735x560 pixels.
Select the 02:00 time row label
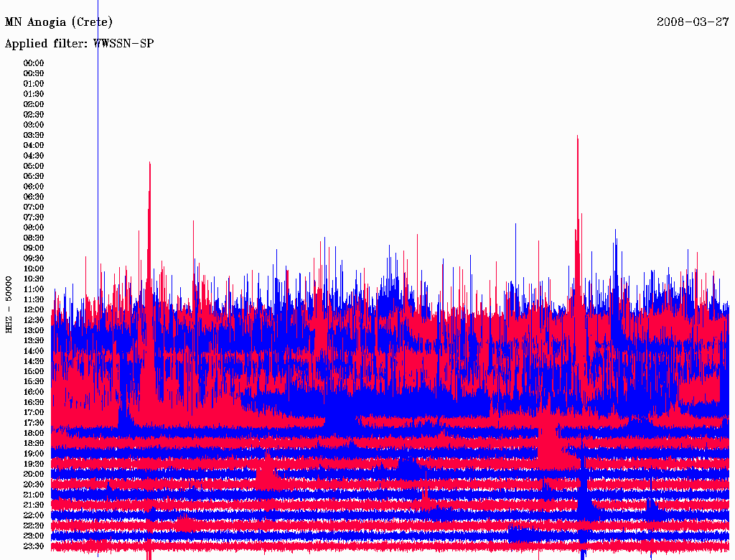pos(34,104)
